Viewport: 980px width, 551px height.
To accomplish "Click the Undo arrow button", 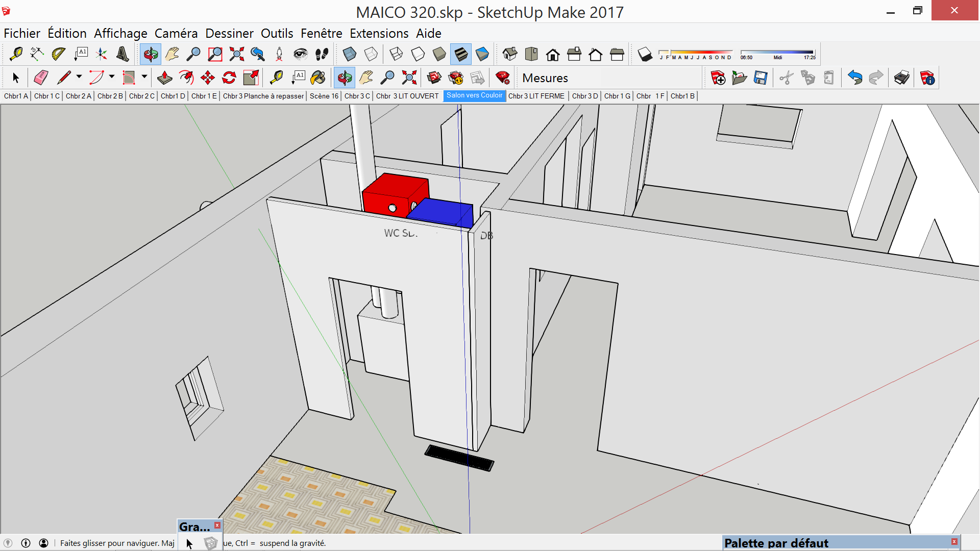I will coord(854,78).
